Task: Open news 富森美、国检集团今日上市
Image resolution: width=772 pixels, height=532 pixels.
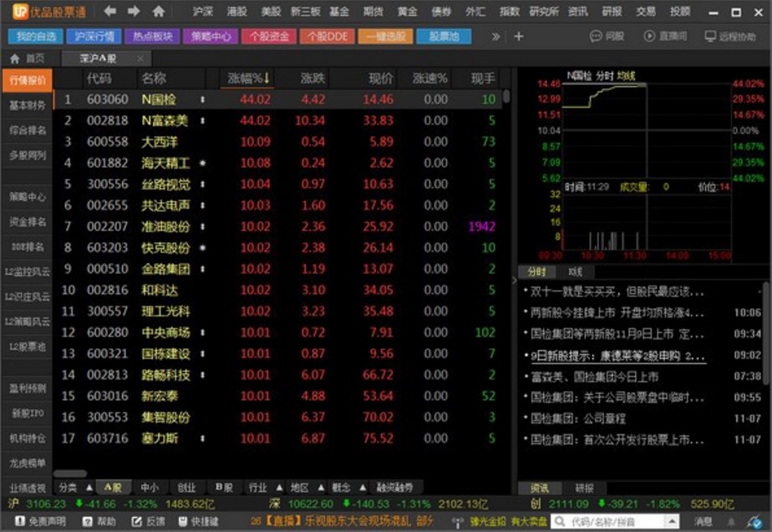Action: (x=594, y=377)
